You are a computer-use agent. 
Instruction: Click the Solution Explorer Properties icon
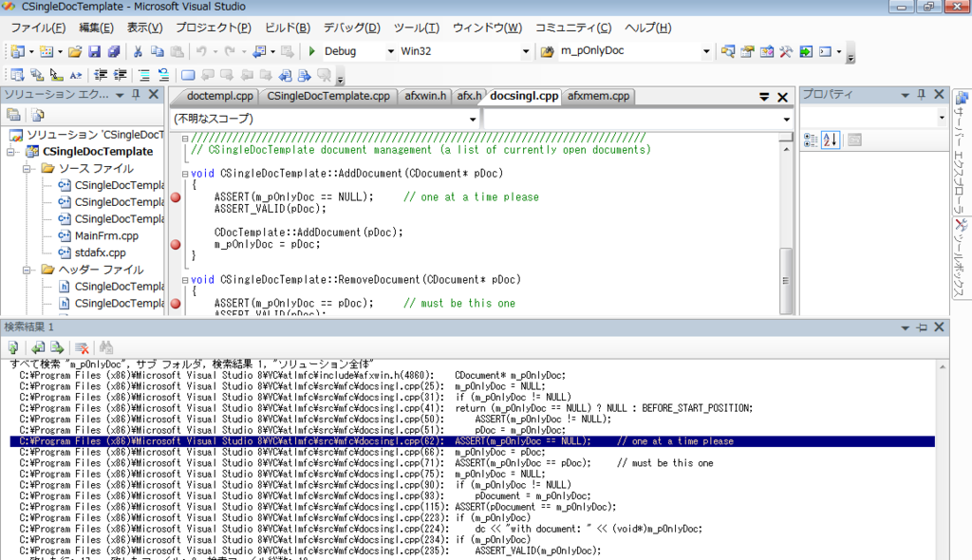[13, 115]
